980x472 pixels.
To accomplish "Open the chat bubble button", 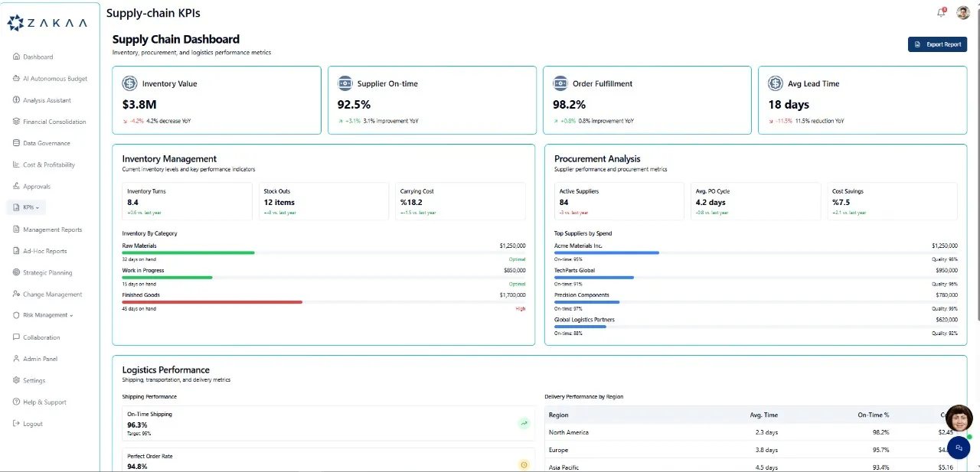I will [x=958, y=448].
